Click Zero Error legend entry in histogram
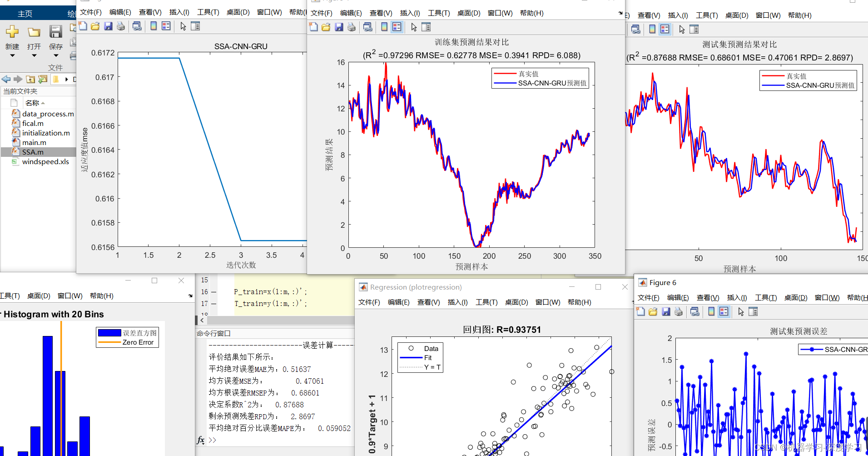This screenshot has width=868, height=456. click(x=138, y=342)
